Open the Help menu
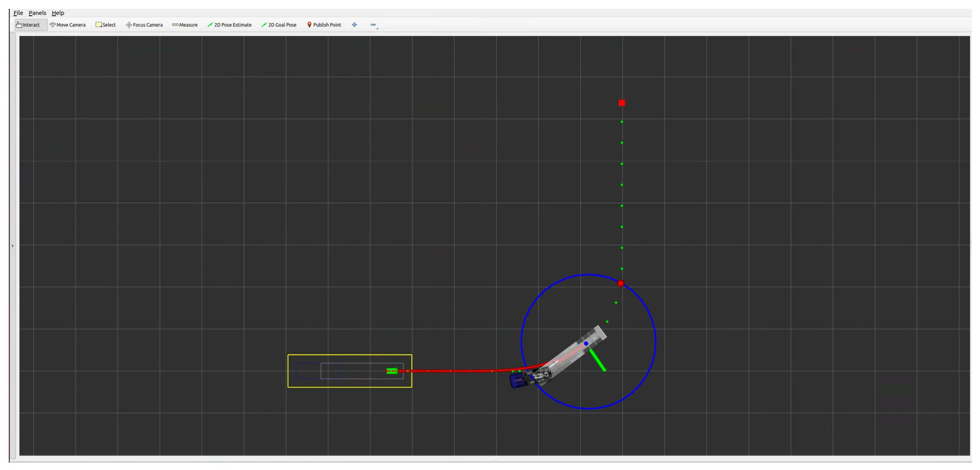The image size is (980, 470). tap(58, 13)
